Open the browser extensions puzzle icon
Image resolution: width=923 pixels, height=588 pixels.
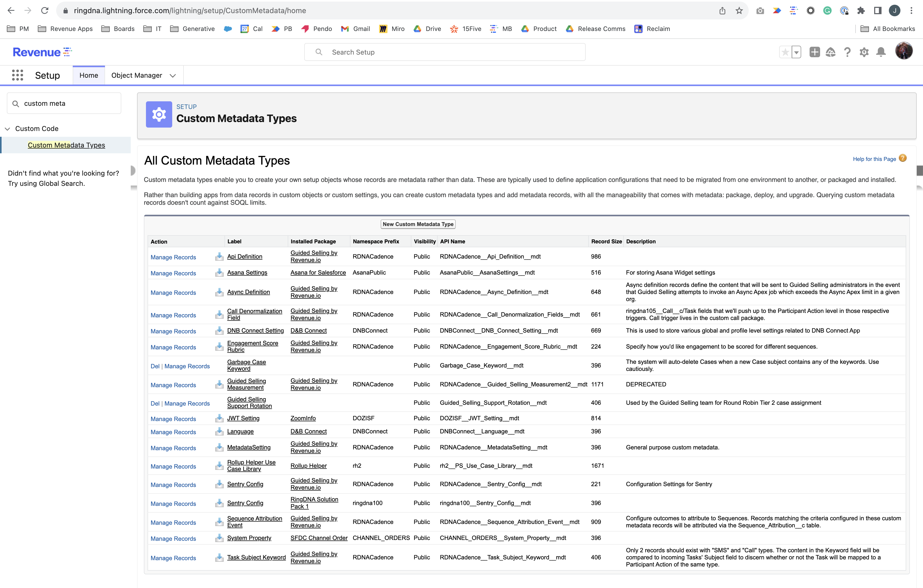click(861, 11)
